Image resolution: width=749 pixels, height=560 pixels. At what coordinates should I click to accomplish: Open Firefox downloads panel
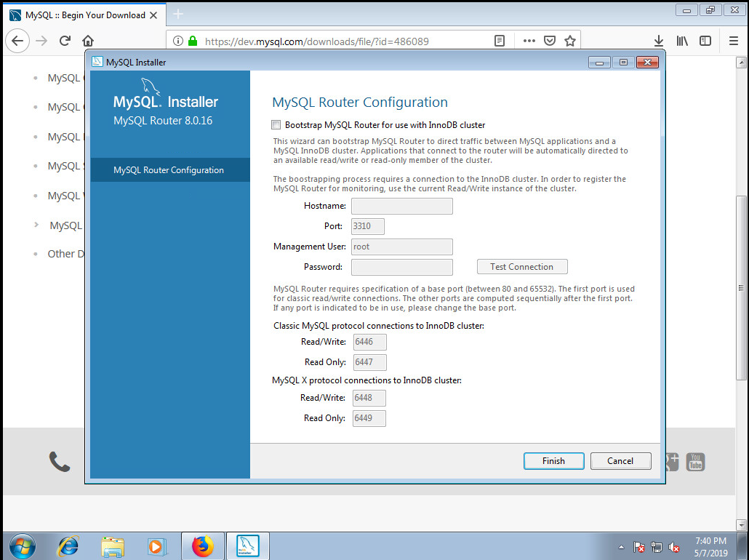click(659, 41)
